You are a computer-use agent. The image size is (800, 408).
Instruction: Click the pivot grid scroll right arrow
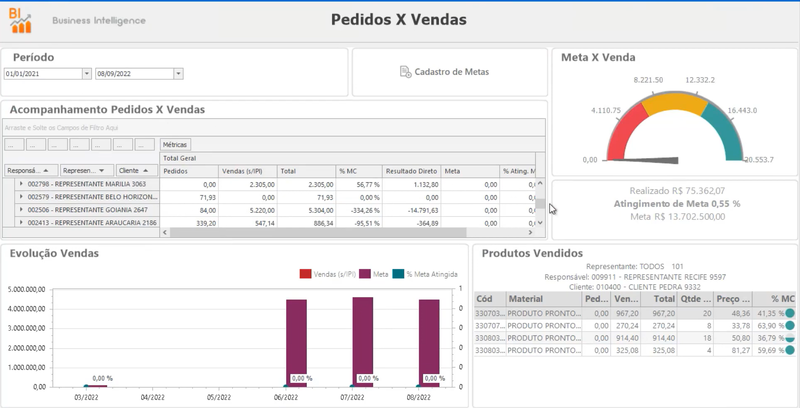(x=531, y=233)
